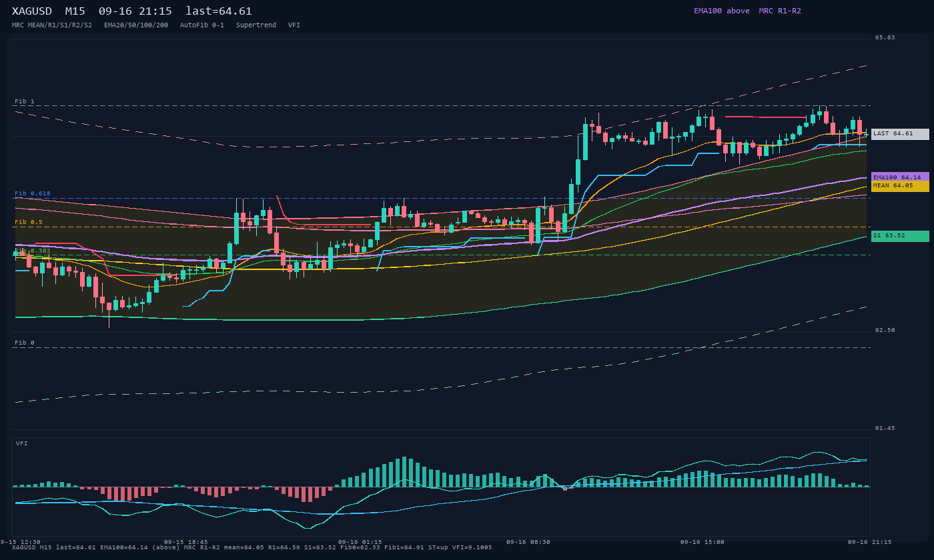Click the Fib 1 level label

tap(25, 101)
